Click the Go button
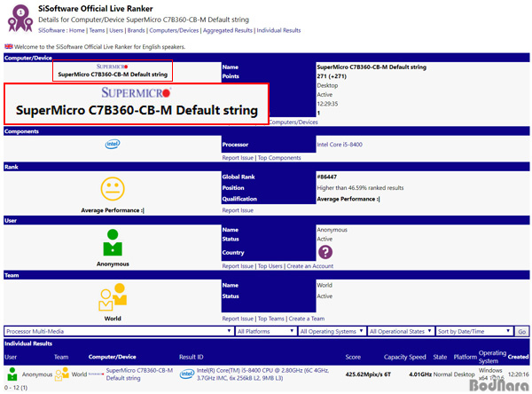This screenshot has height=394, width=532. pos(522,332)
